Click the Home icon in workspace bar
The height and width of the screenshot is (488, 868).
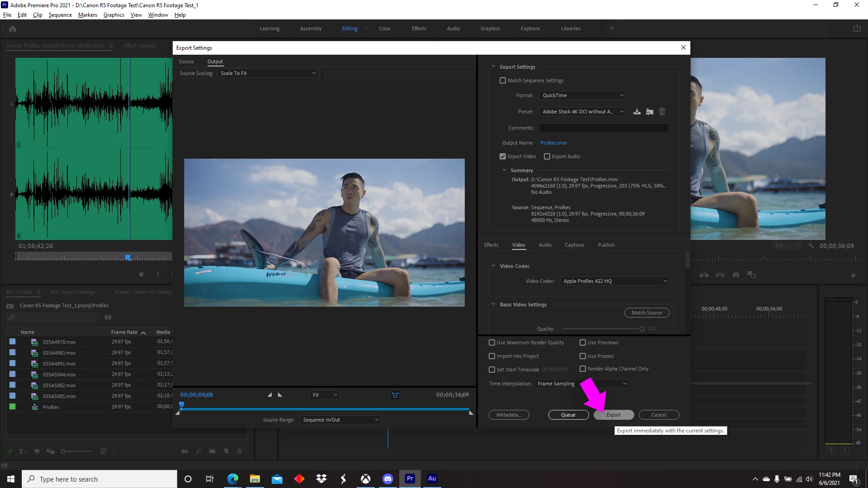coord(13,28)
